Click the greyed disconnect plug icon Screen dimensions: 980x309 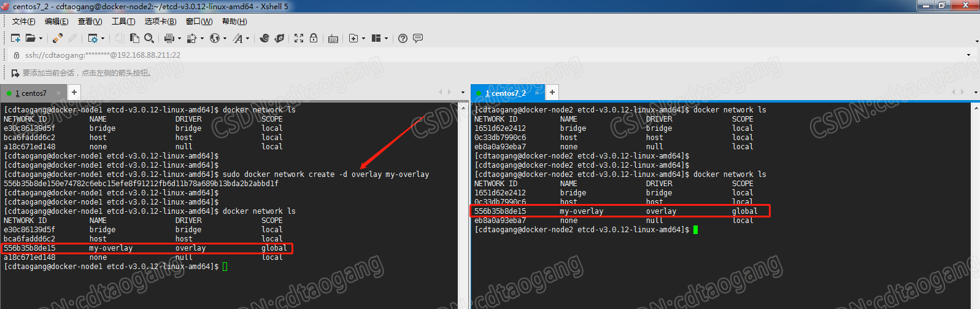[x=72, y=38]
